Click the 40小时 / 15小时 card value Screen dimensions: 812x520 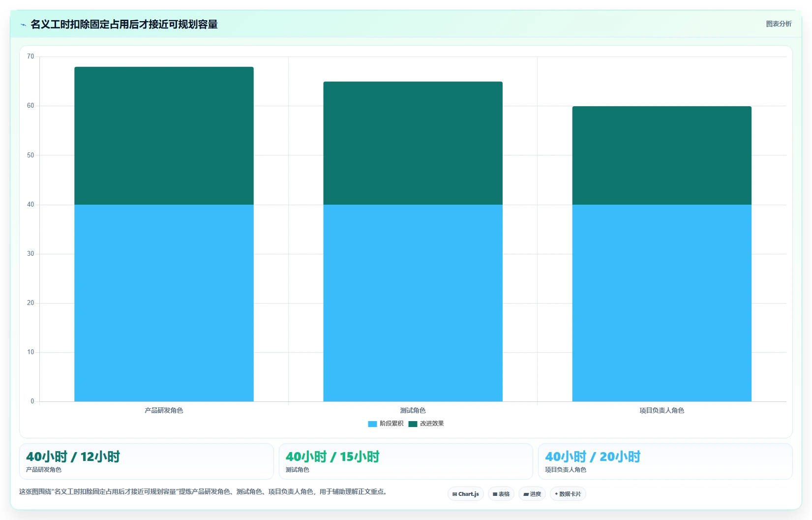pos(332,457)
